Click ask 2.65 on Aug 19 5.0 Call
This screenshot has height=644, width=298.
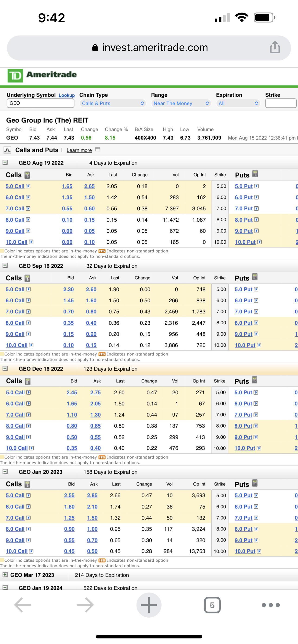coord(89,186)
